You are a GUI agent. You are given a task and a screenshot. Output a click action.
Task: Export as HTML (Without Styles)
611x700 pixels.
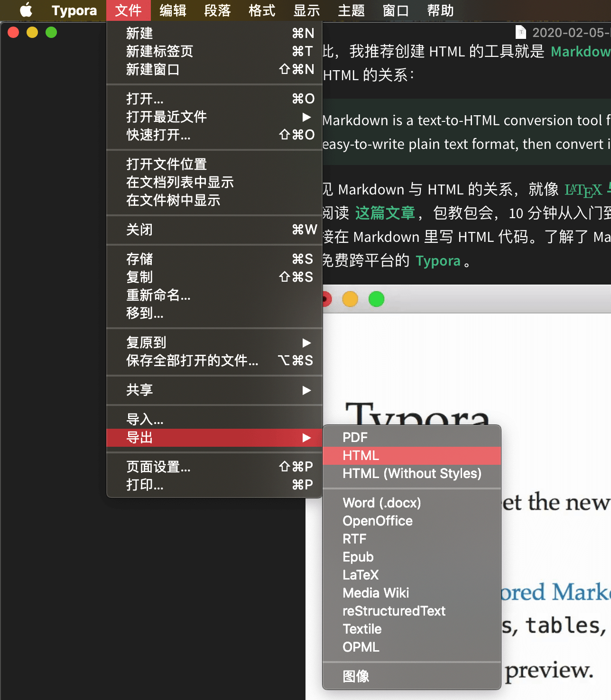[x=412, y=473]
